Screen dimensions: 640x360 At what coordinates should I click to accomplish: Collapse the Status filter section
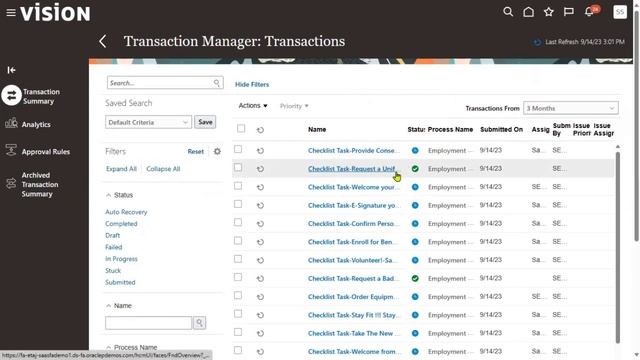coord(109,195)
